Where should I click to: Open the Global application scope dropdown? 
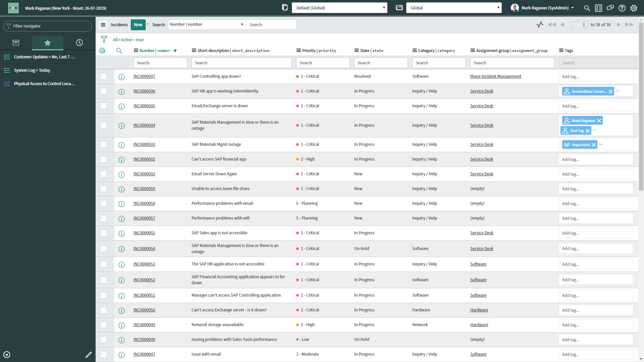[x=454, y=8]
